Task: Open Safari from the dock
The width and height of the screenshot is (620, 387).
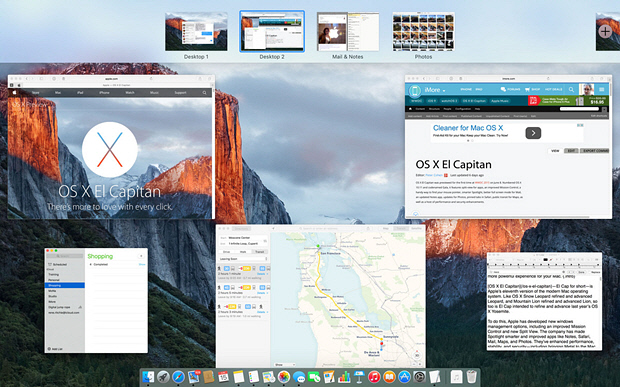Action: pos(178,377)
